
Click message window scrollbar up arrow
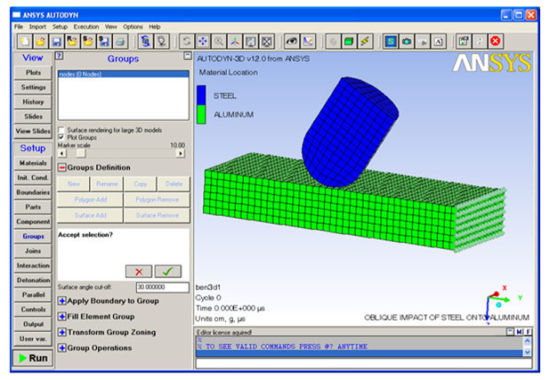(x=528, y=340)
